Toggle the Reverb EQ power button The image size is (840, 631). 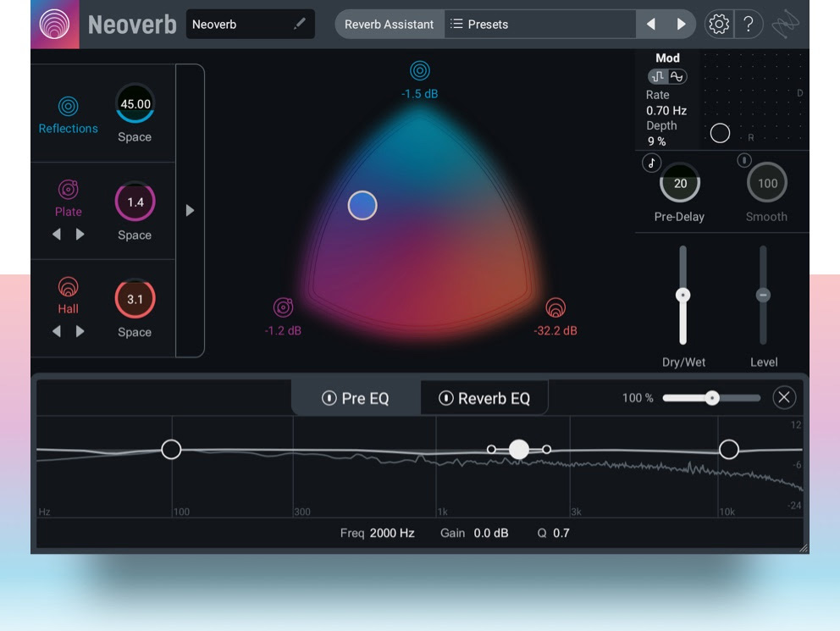[x=445, y=398]
